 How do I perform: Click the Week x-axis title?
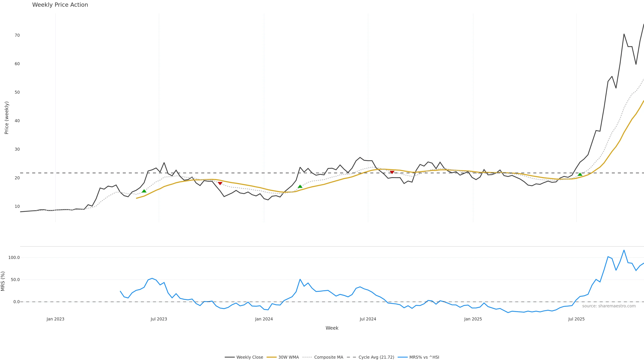(x=332, y=328)
